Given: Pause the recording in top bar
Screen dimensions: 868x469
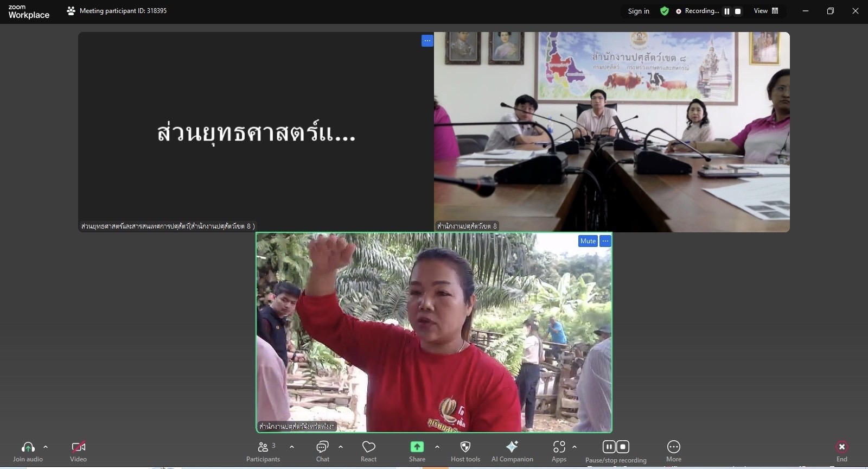Looking at the screenshot, I should click(727, 11).
